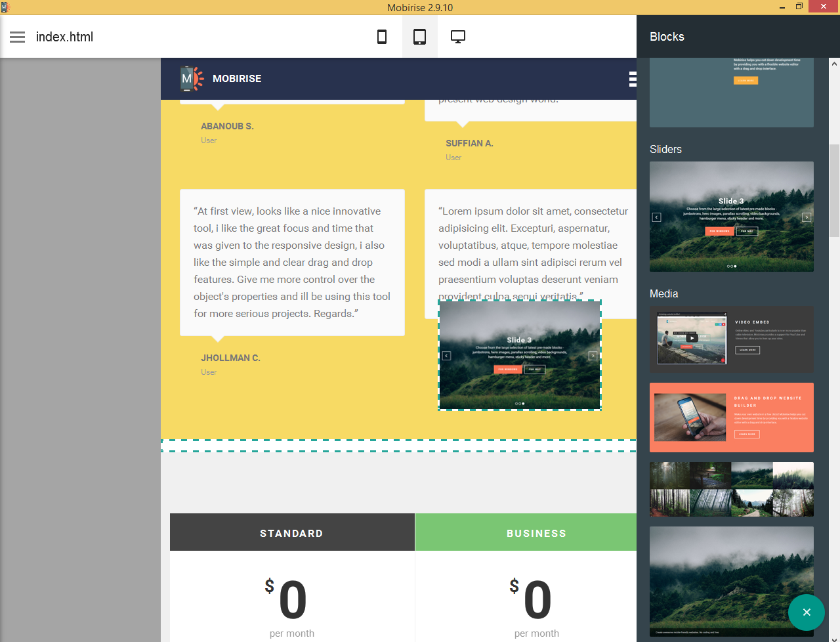
Task: Click the right arrow on Slide 3 thumbnail
Action: tap(807, 217)
